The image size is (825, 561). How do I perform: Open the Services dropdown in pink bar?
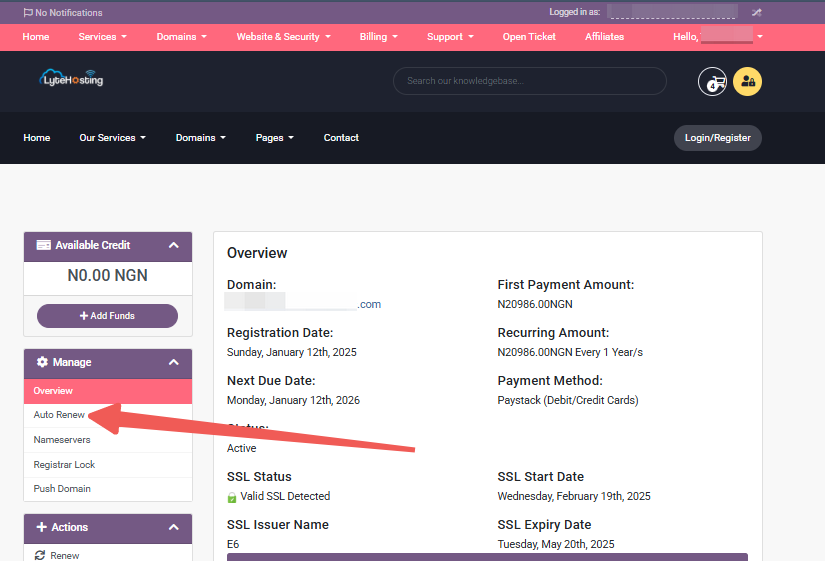[103, 37]
